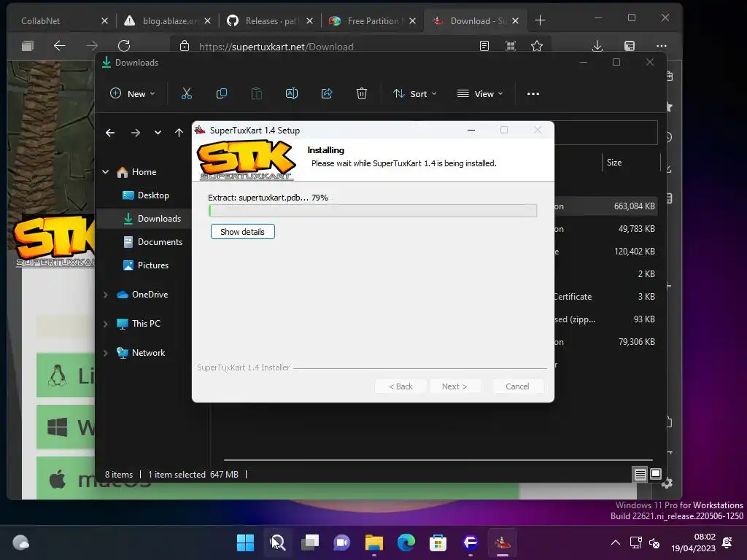Show hidden system tray icons

(616, 542)
